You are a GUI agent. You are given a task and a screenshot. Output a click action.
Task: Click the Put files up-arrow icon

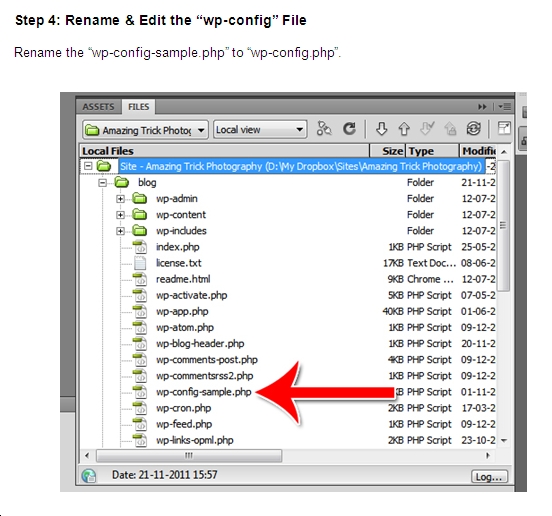pos(404,129)
